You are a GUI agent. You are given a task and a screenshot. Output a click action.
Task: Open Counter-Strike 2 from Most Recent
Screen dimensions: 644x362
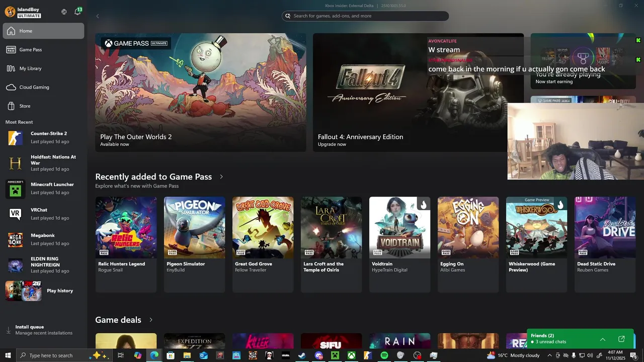pyautogui.click(x=43, y=137)
